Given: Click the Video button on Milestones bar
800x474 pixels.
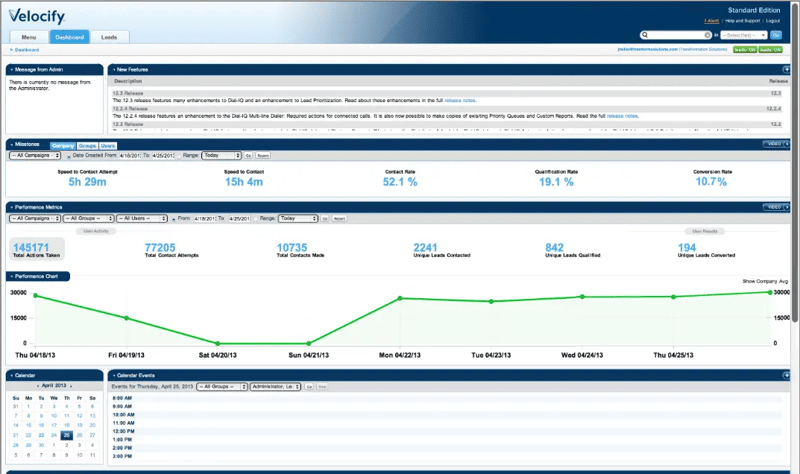Looking at the screenshot, I should [x=773, y=144].
